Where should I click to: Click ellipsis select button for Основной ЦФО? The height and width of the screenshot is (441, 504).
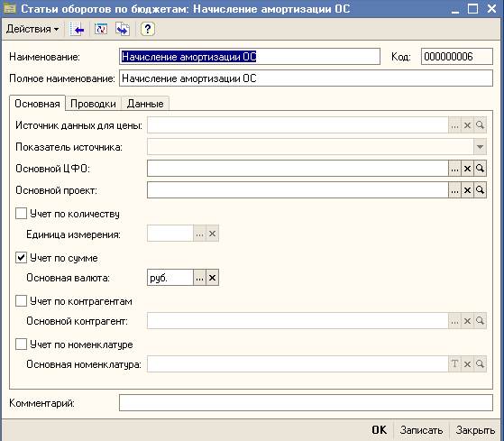[x=454, y=169]
